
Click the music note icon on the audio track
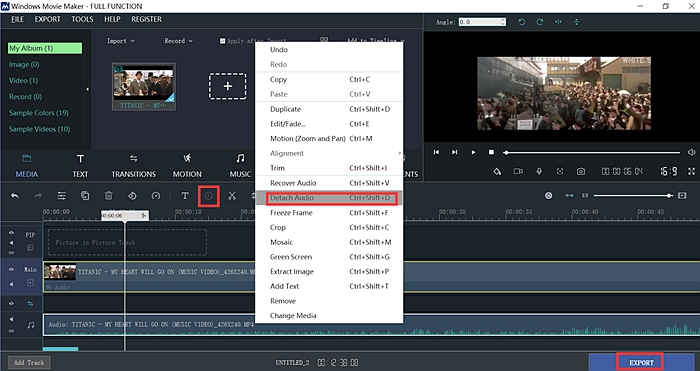click(30, 325)
